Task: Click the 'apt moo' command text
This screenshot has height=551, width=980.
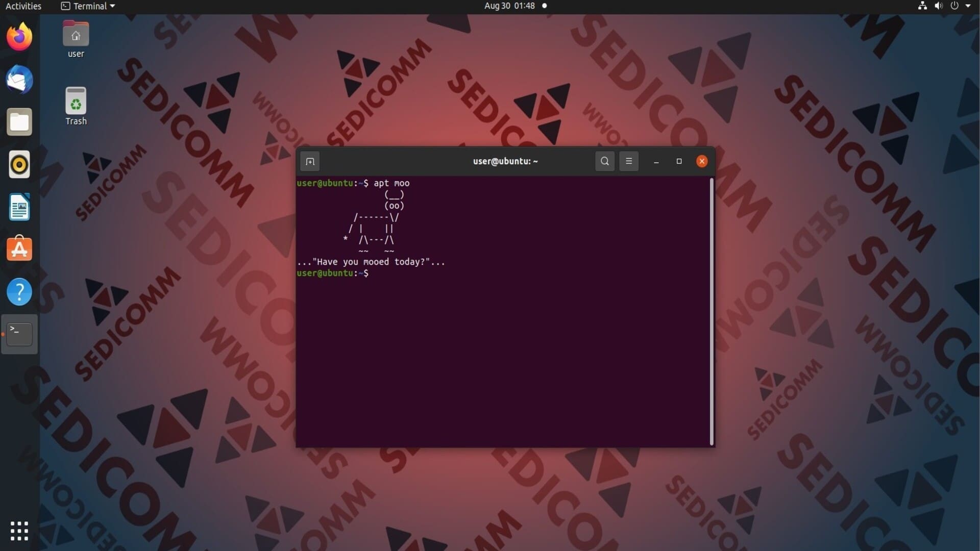Action: click(x=391, y=183)
